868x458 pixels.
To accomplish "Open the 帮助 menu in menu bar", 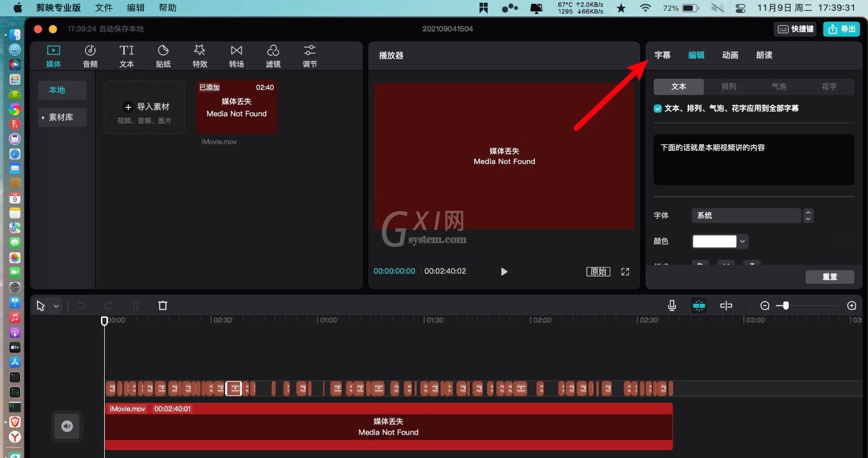I will click(x=168, y=8).
